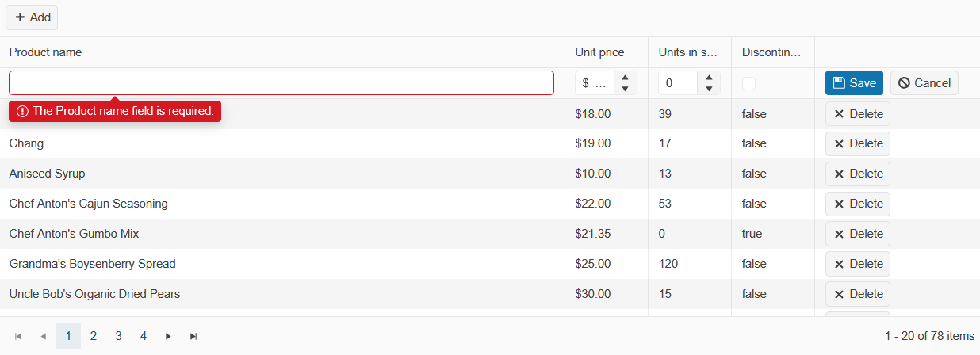Click the Unit price column header

[599, 52]
